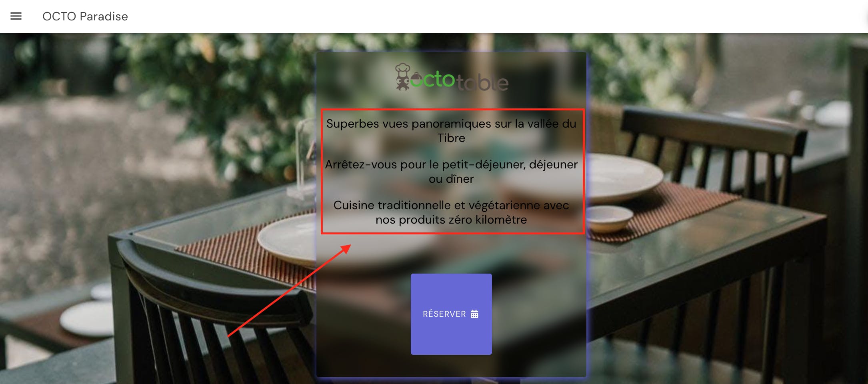868x384 pixels.
Task: Click the RÉSERVER text label
Action: [444, 314]
